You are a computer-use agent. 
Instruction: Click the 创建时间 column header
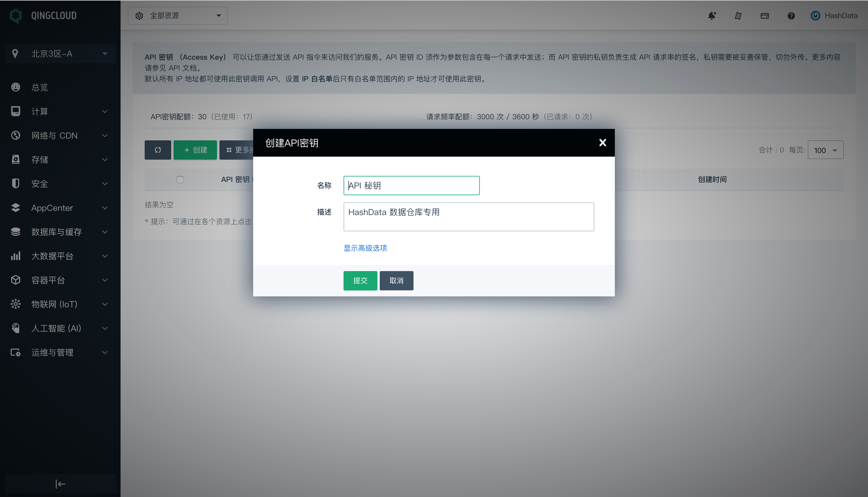point(712,179)
